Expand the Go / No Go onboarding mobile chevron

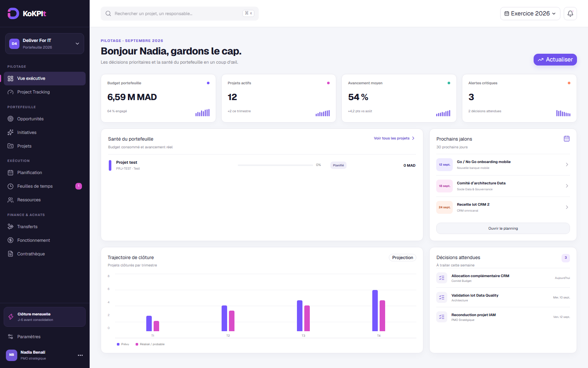click(567, 164)
